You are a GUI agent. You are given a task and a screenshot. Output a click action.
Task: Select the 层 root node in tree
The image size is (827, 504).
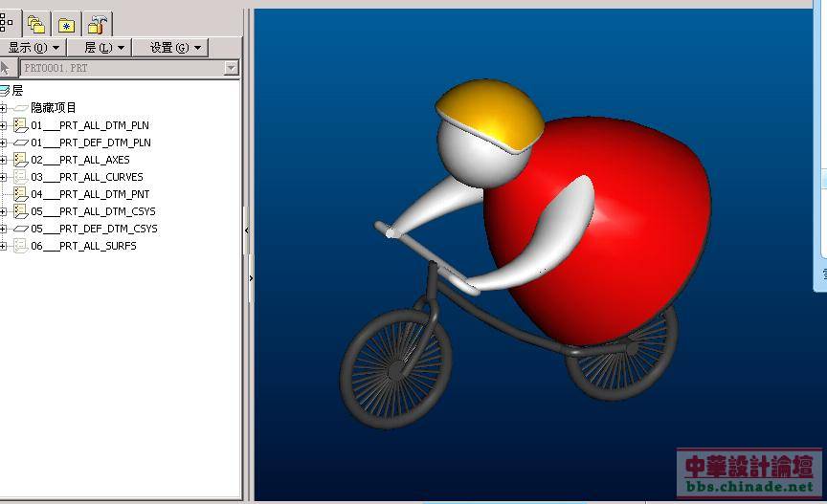[x=17, y=91]
